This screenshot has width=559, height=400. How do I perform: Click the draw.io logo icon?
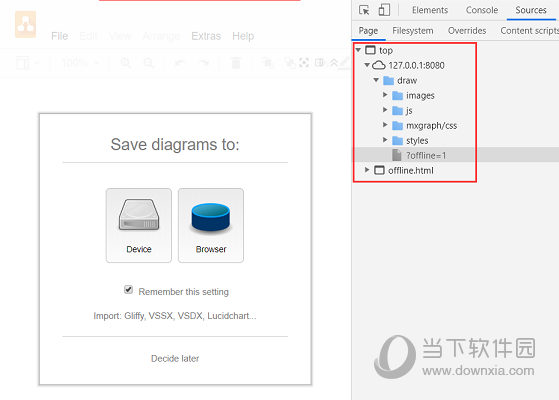[25, 24]
